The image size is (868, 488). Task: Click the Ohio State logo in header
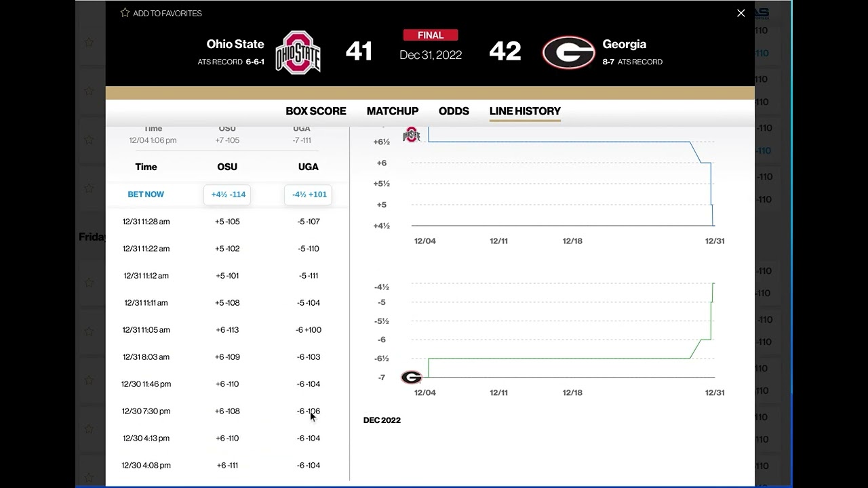coord(298,52)
